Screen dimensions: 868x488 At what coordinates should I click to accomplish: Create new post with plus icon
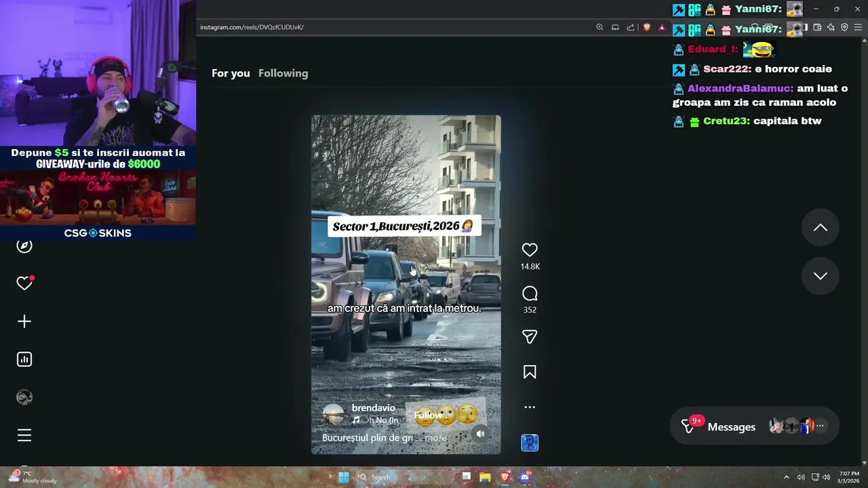pyautogui.click(x=24, y=321)
